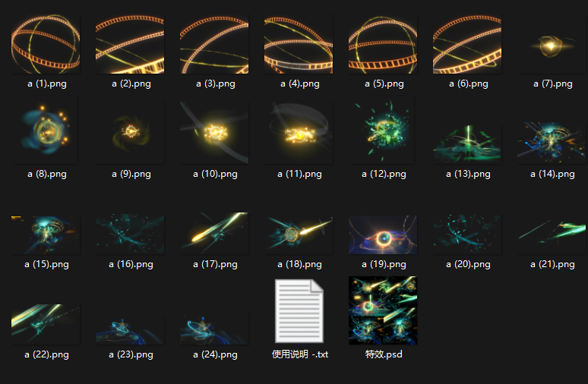Select the a (16).png file name label
588x384 pixels.
tap(131, 264)
